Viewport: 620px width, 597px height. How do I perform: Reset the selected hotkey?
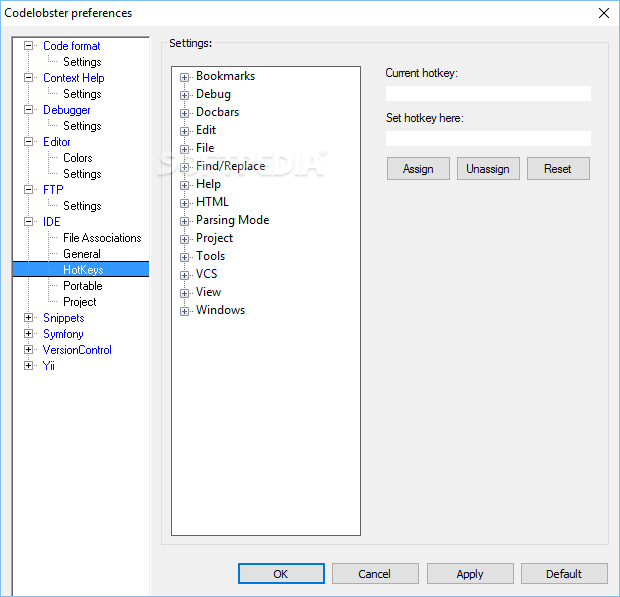tap(558, 169)
